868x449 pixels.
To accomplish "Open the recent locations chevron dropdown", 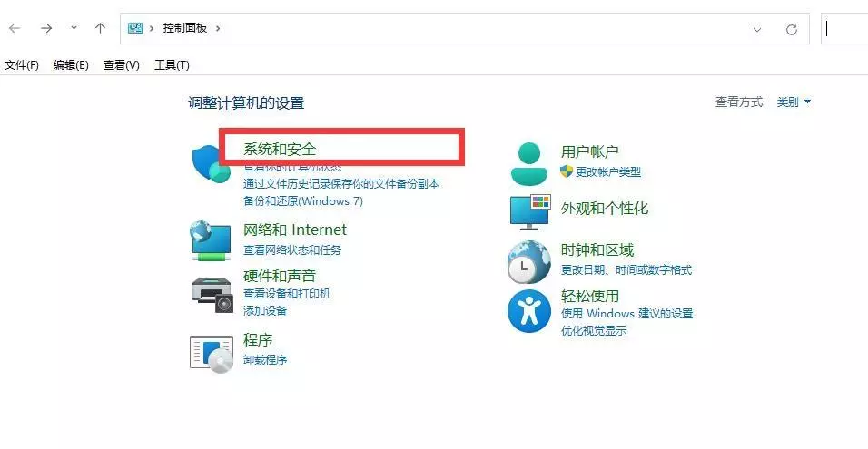I will [74, 28].
